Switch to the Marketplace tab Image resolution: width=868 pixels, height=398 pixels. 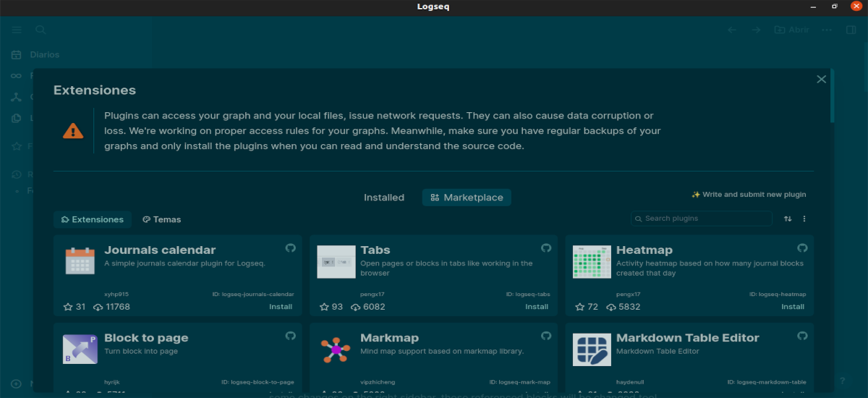pos(467,198)
